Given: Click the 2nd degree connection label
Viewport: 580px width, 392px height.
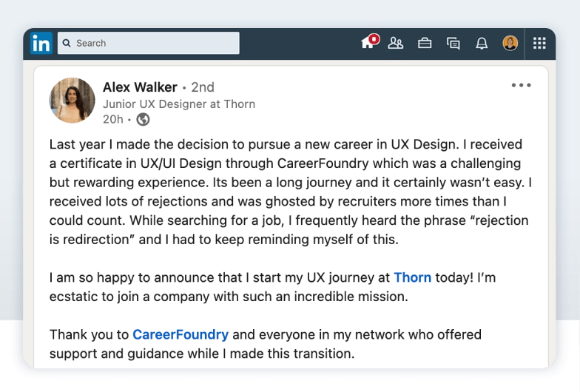Looking at the screenshot, I should coord(203,88).
